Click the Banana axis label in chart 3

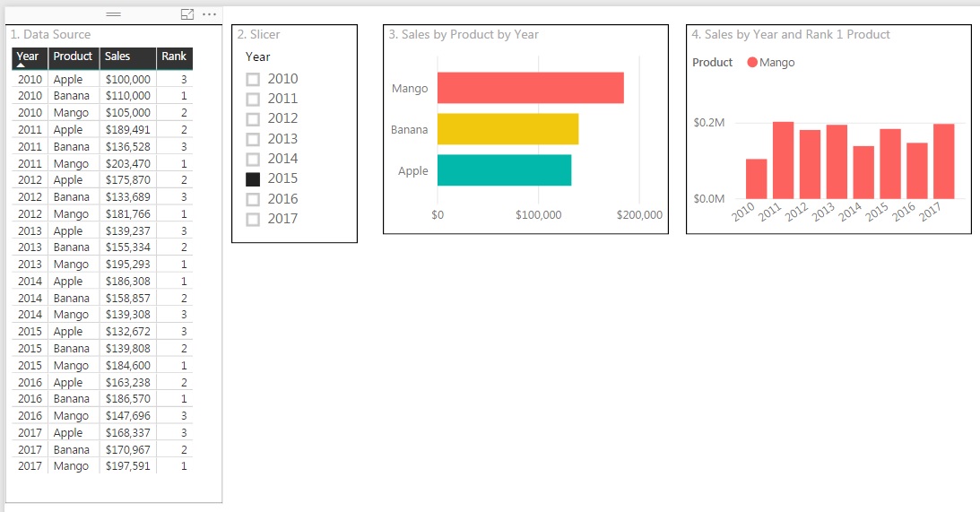[410, 130]
